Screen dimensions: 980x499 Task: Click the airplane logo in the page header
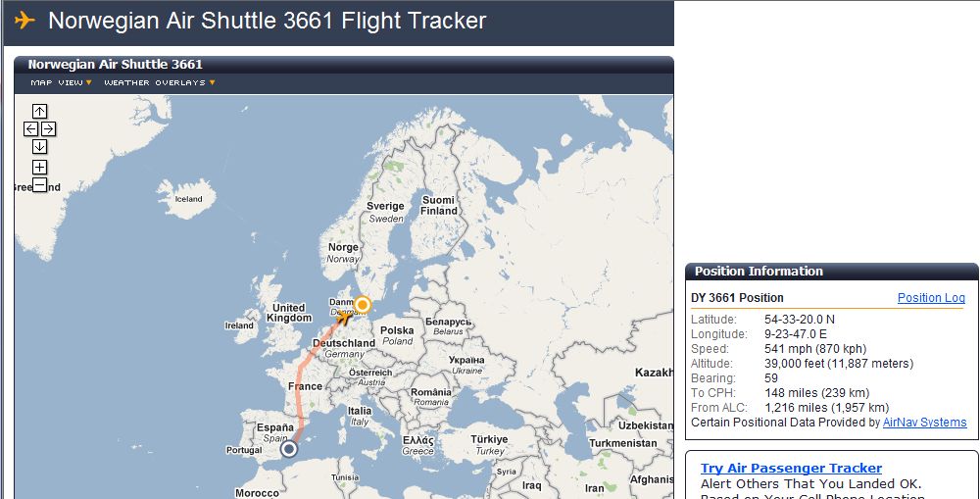pyautogui.click(x=24, y=20)
